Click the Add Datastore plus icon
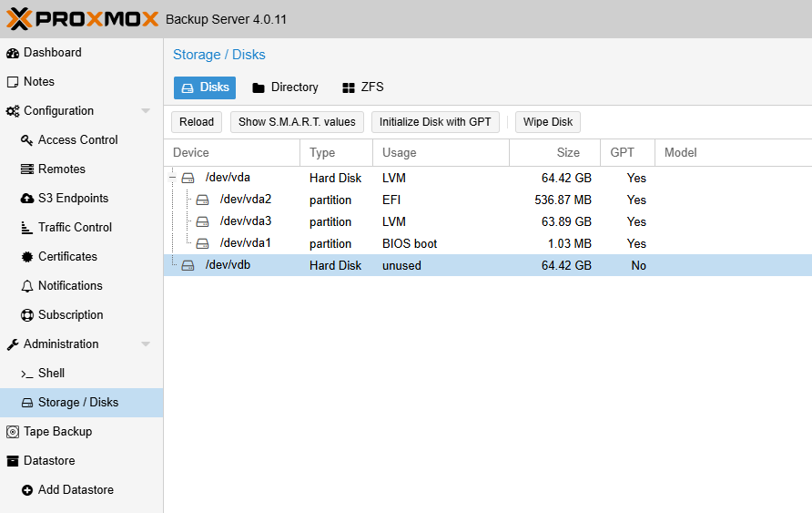 (27, 490)
